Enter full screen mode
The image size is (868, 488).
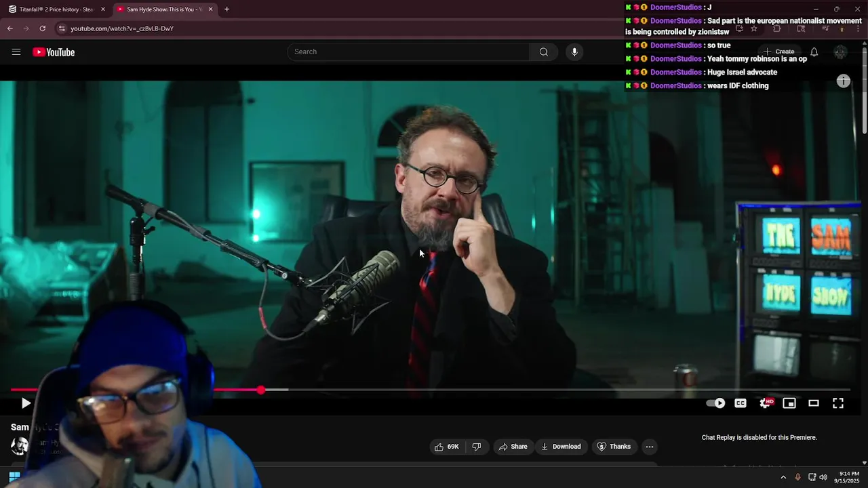(838, 403)
